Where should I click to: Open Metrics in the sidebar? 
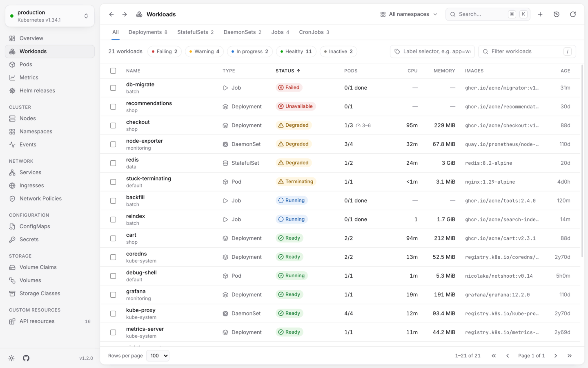point(50,78)
